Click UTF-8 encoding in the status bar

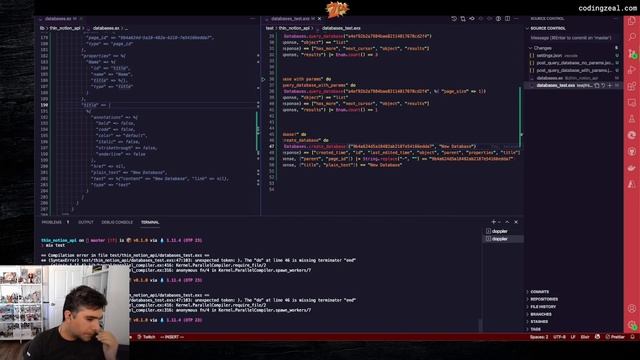tap(560, 337)
